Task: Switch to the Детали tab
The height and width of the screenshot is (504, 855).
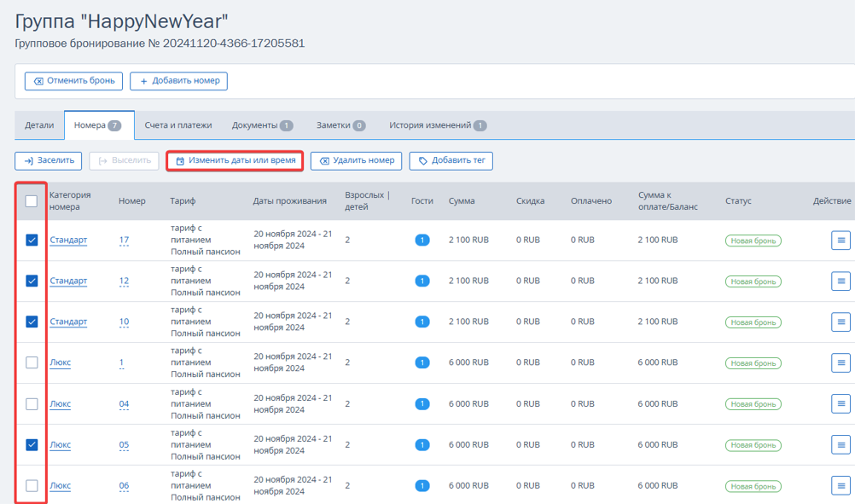Action: pos(39,125)
